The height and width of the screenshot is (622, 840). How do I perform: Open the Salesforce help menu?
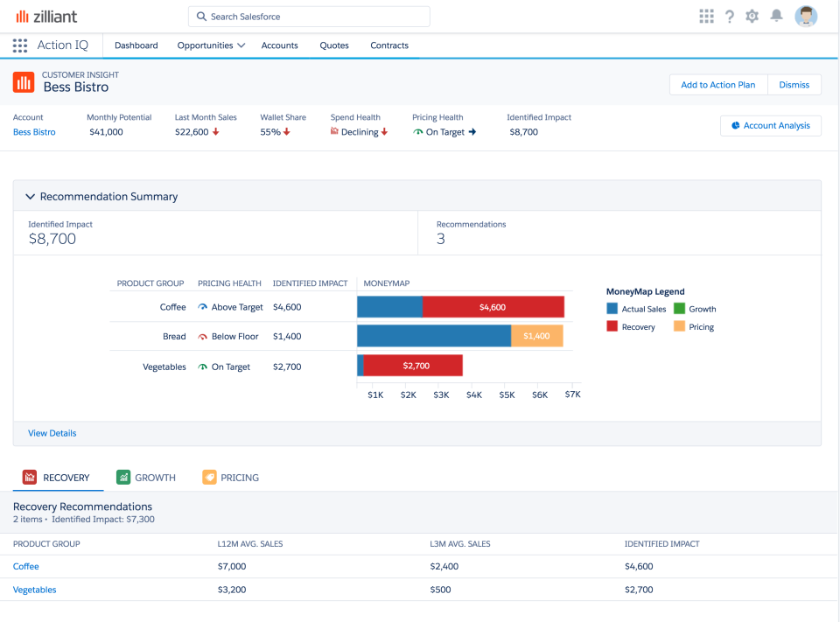pyautogui.click(x=729, y=16)
